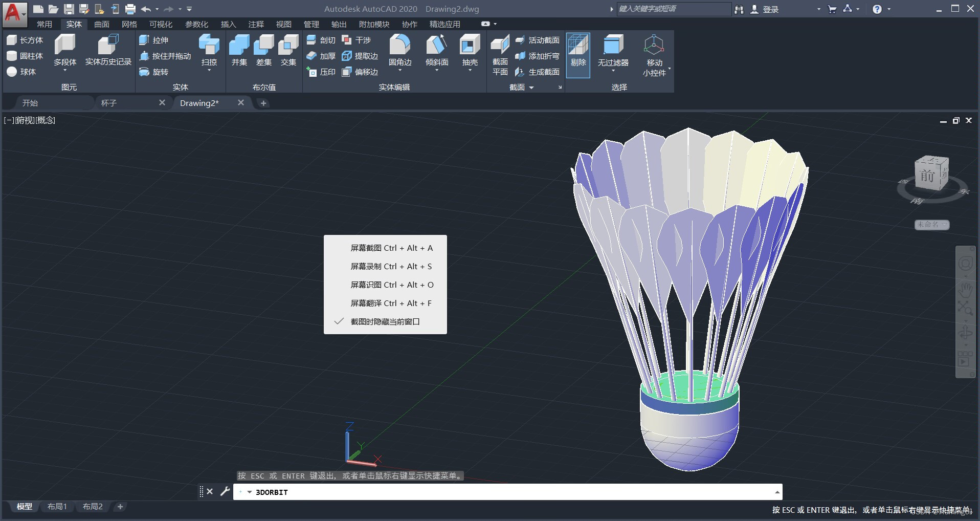
Task: Switch to the 布局2 layout tab
Action: click(93, 506)
